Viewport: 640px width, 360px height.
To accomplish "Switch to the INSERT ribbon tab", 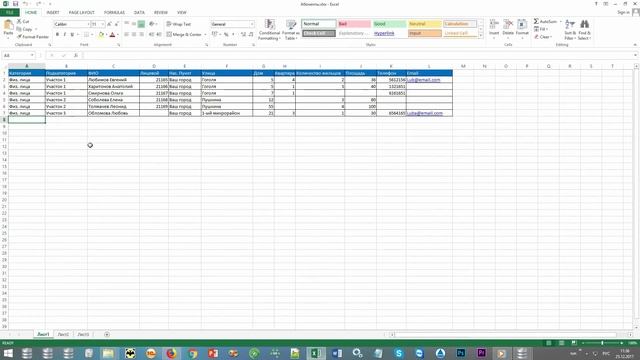I will (53, 13).
